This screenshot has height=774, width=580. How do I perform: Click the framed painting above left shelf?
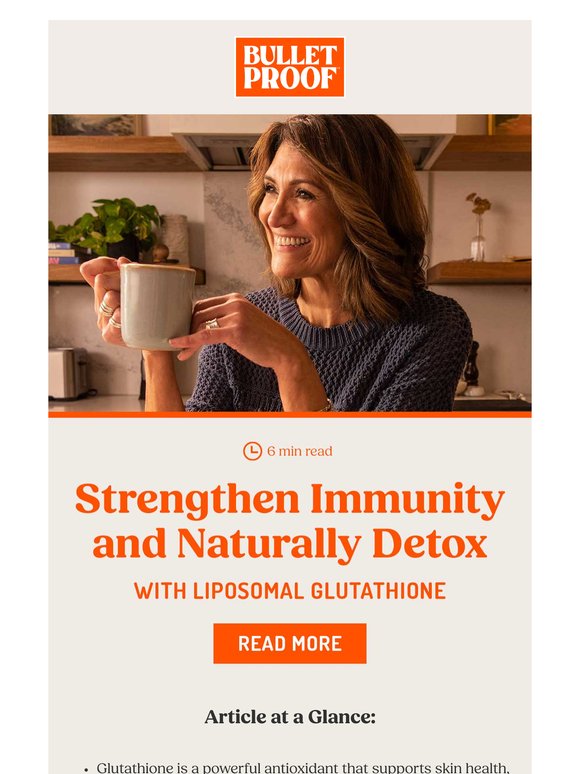tap(95, 125)
